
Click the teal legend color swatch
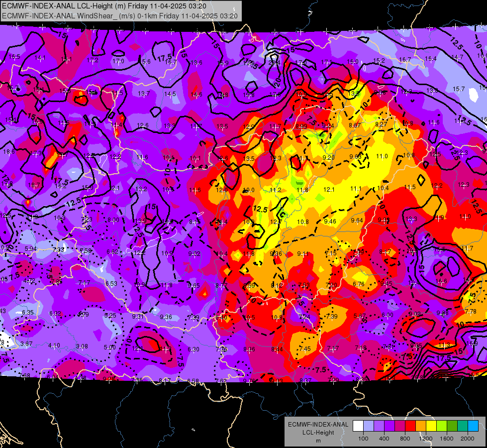[x=463, y=426]
